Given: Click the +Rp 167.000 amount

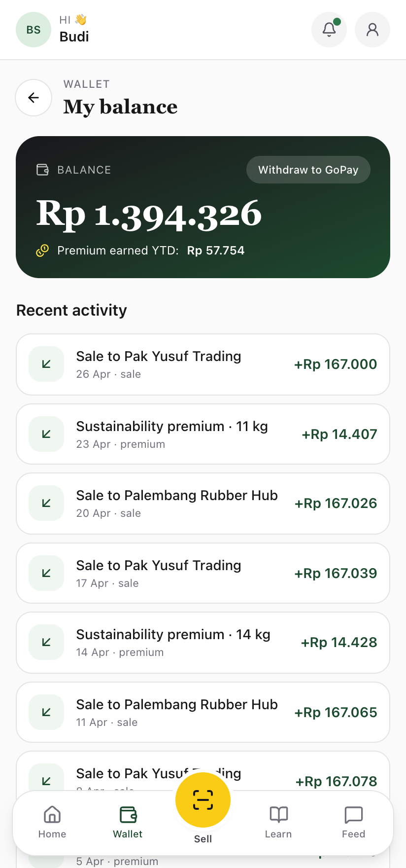Looking at the screenshot, I should [x=336, y=364].
